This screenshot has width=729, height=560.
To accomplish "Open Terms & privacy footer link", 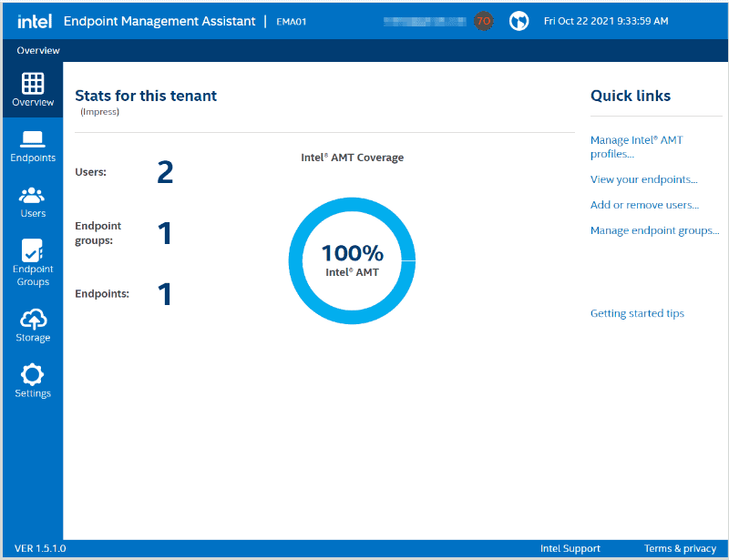I will [x=680, y=548].
